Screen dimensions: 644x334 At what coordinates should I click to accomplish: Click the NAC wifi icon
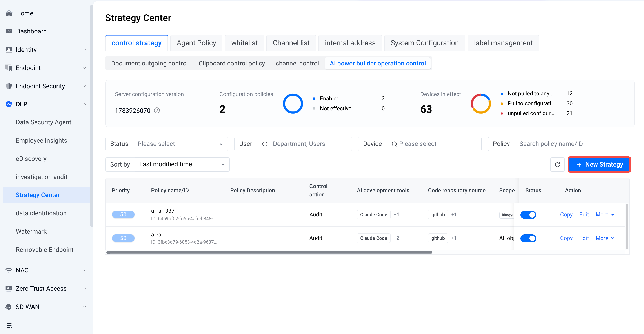(9, 270)
